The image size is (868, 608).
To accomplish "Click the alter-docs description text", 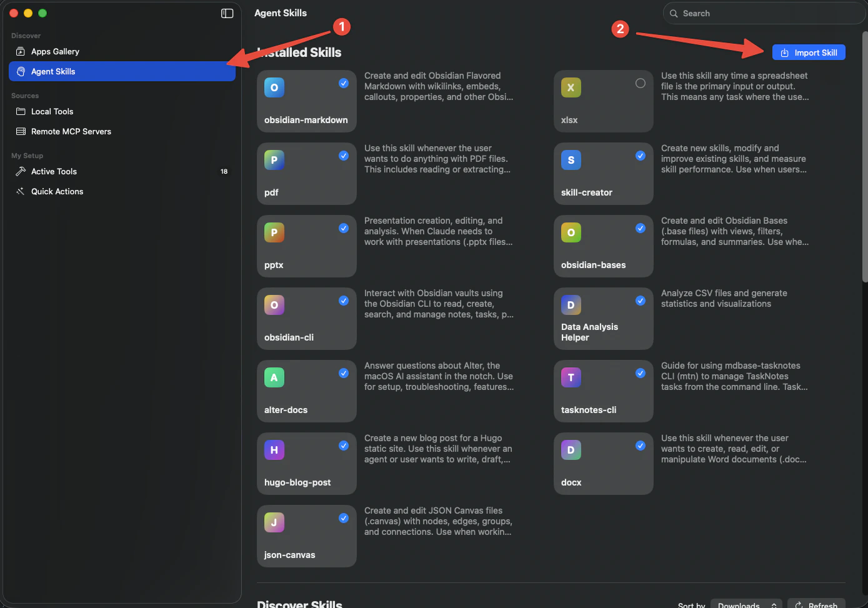I will [x=439, y=376].
